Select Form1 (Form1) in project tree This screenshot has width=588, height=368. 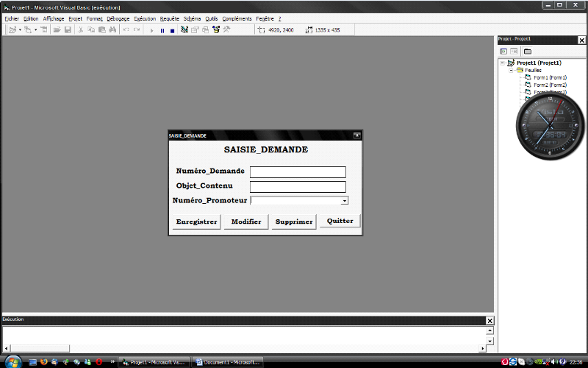550,77
